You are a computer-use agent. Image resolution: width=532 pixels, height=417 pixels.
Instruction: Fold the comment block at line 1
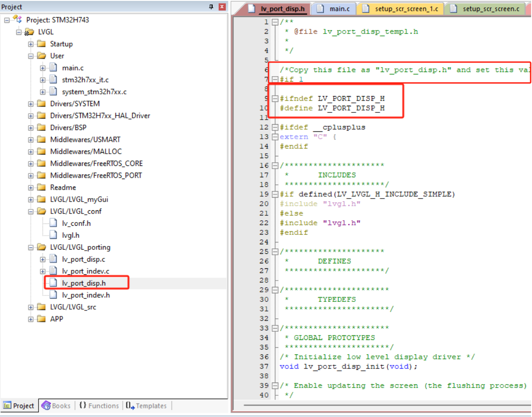point(275,22)
